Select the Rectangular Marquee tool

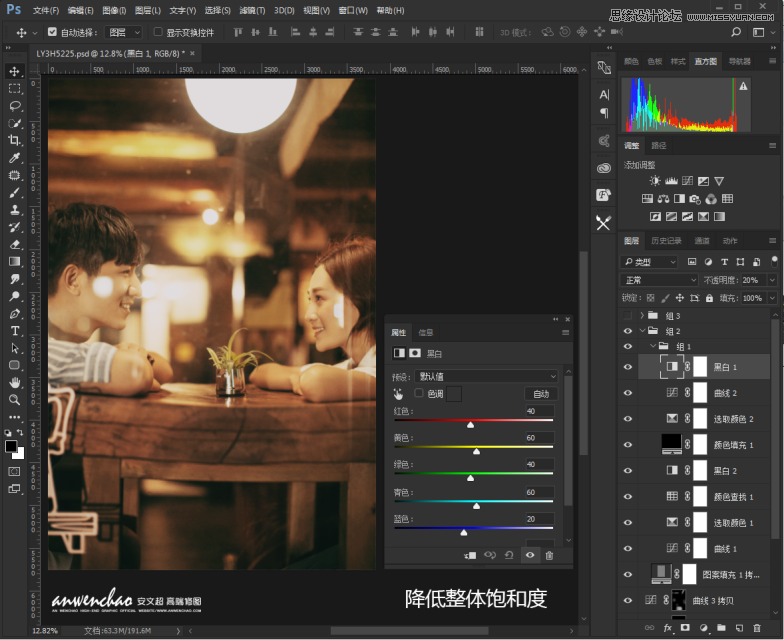tap(14, 88)
